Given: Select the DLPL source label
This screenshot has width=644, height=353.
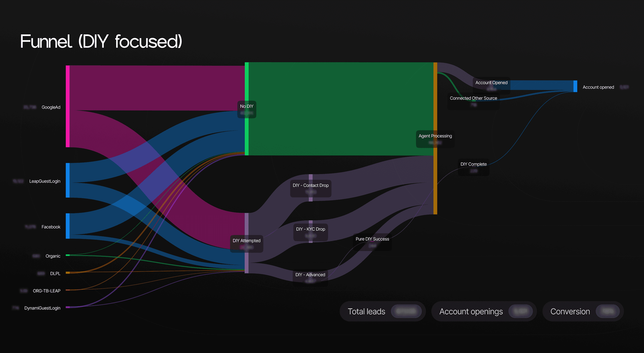Looking at the screenshot, I should 55,274.
